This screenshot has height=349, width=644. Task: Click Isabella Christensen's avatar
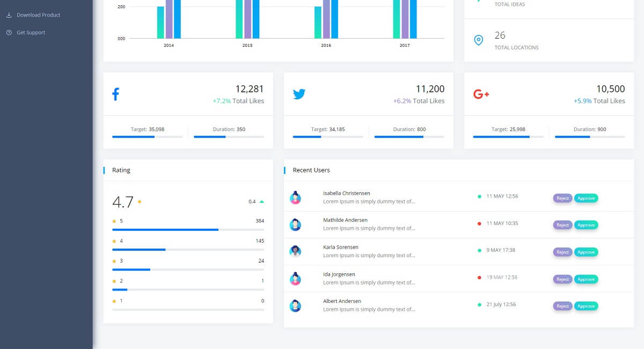295,198
